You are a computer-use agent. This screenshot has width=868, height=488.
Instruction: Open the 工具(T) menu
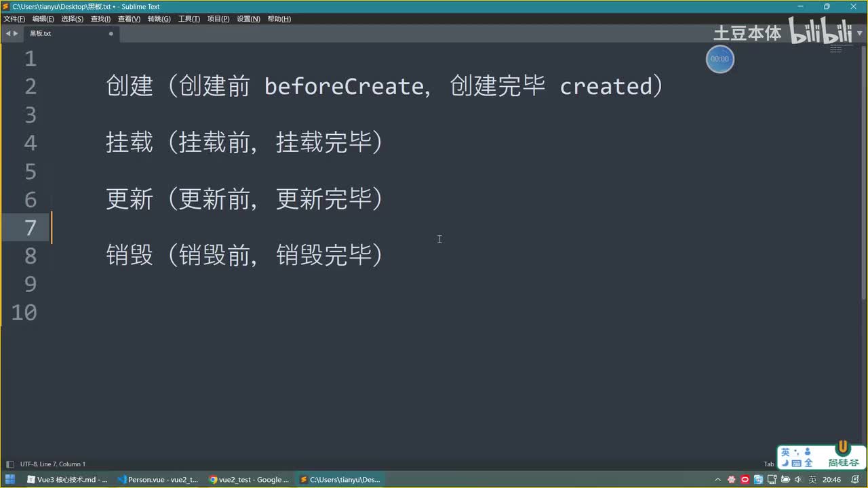(x=189, y=19)
